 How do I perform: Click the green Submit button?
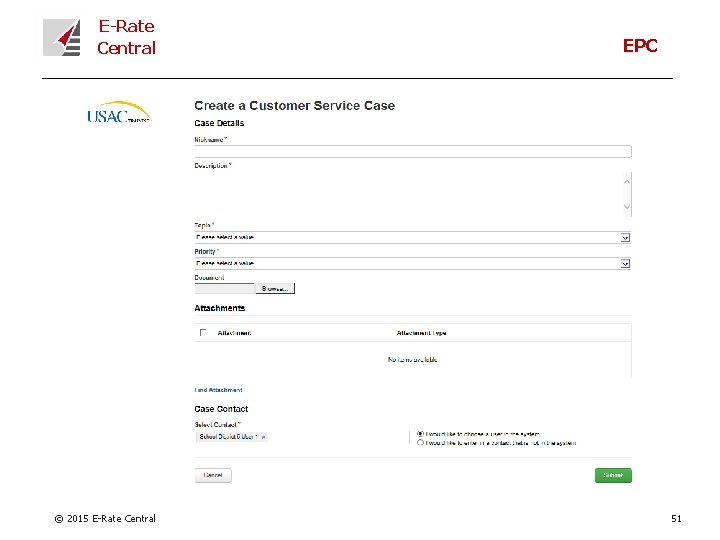[613, 476]
